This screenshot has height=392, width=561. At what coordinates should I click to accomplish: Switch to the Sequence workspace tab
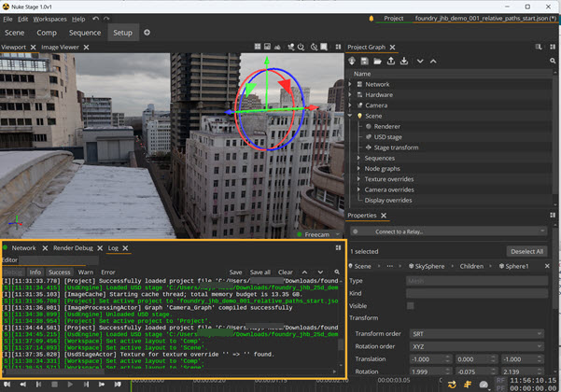(85, 33)
